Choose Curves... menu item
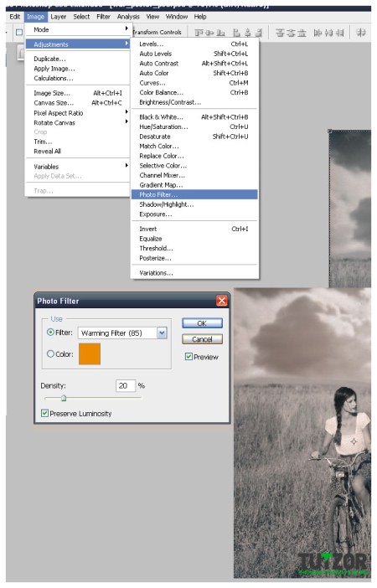Viewport: 377px width, 588px height. coord(194,83)
